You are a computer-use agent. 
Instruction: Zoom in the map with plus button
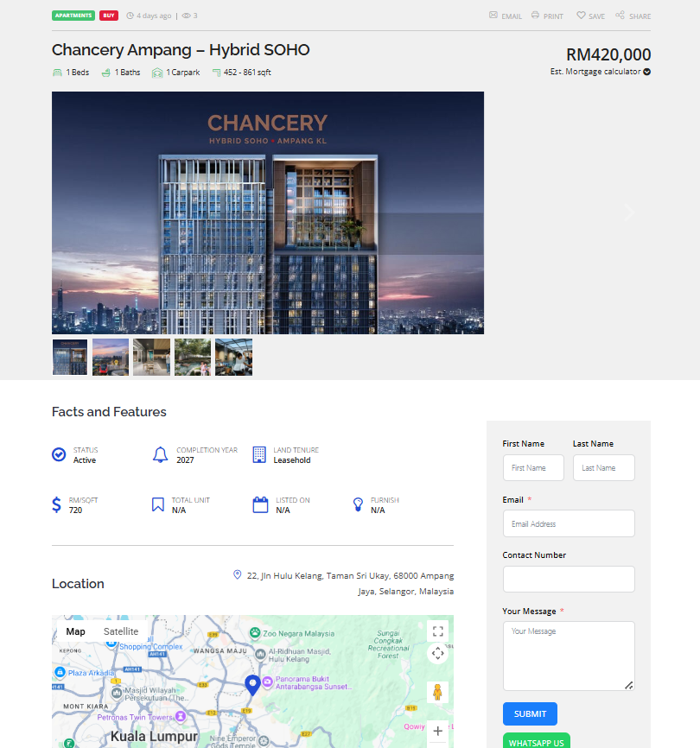coord(437,732)
